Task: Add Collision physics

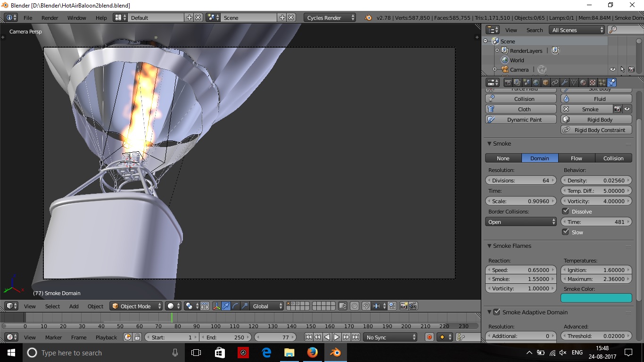Action: tap(521, 99)
